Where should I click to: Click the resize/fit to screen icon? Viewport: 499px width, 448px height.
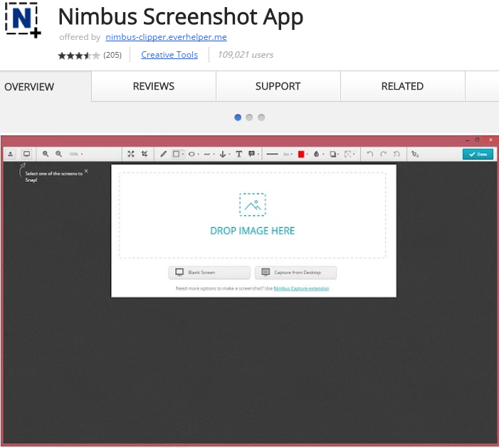[x=131, y=154]
